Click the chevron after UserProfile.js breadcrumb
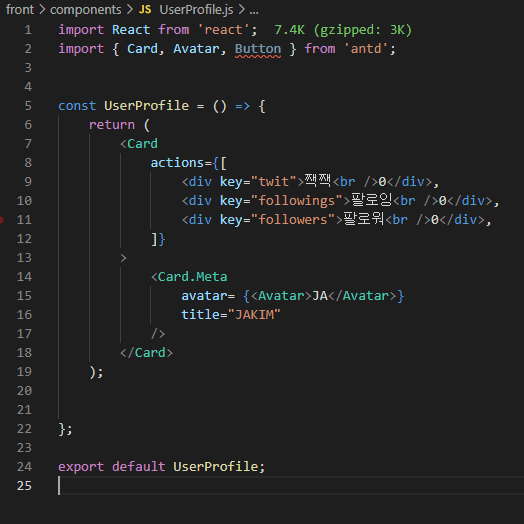This screenshot has height=524, width=524. click(242, 10)
